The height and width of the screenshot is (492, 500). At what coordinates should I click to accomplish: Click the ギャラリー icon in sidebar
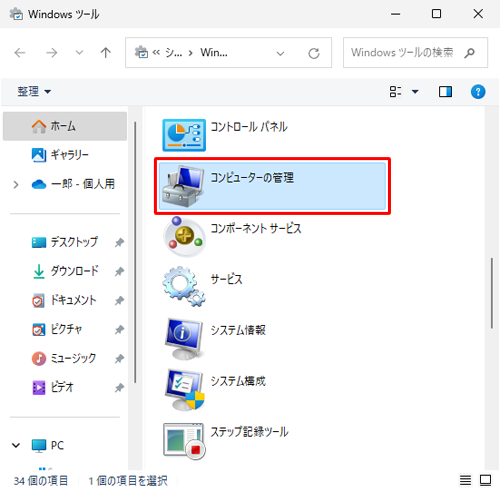coord(39,155)
